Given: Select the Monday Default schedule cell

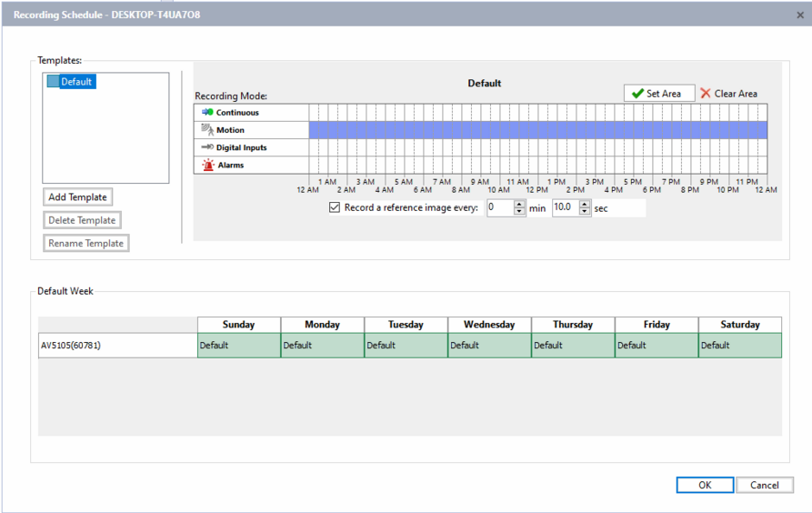Looking at the screenshot, I should [322, 346].
